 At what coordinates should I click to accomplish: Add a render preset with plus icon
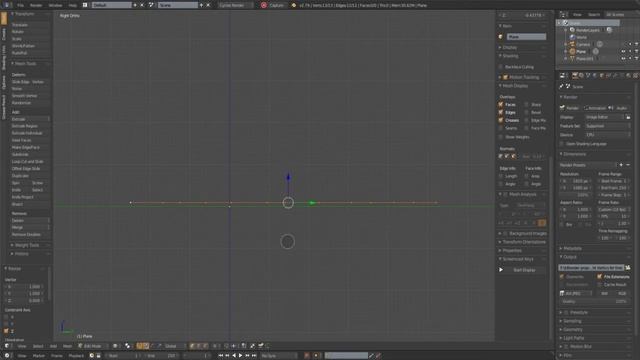point(621,165)
